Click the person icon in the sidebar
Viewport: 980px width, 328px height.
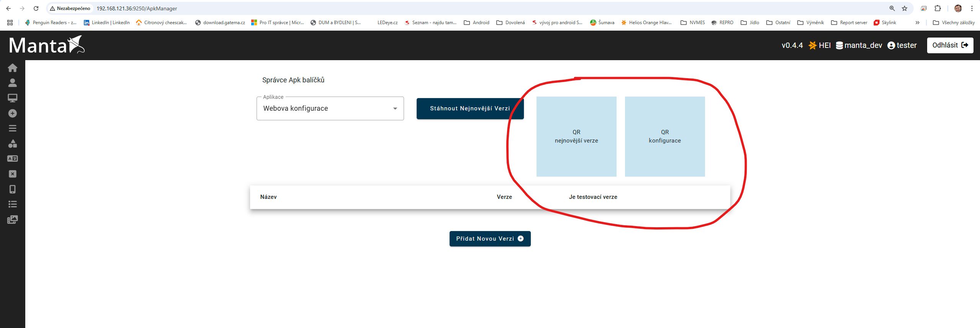click(13, 83)
